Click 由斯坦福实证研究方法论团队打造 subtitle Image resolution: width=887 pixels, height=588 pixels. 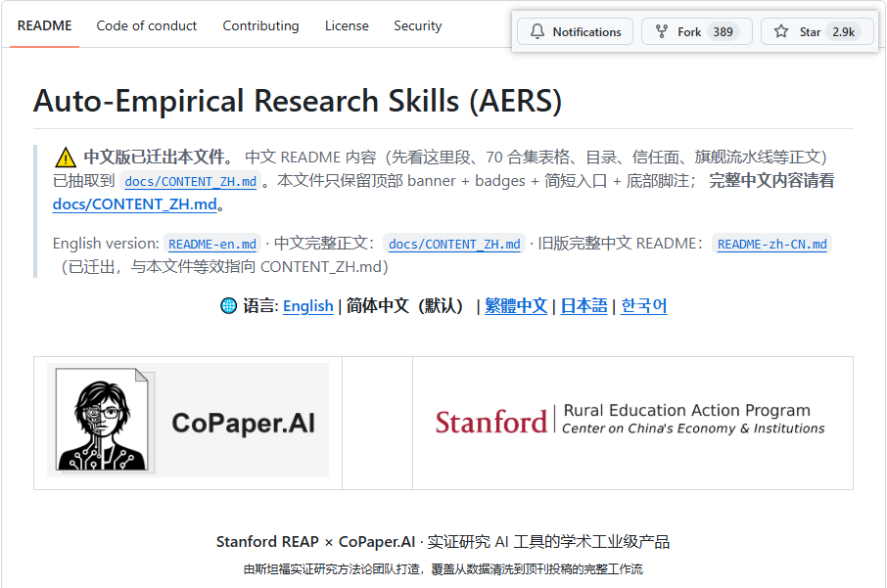443,569
